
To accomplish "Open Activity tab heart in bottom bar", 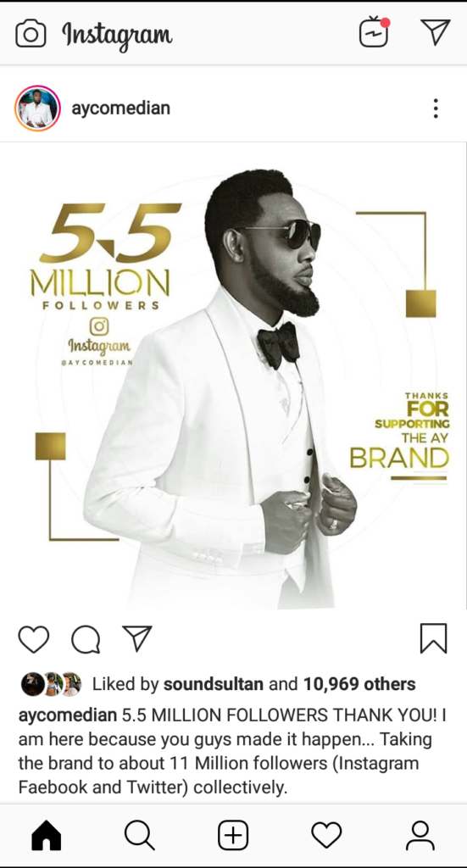I will pos(326,835).
